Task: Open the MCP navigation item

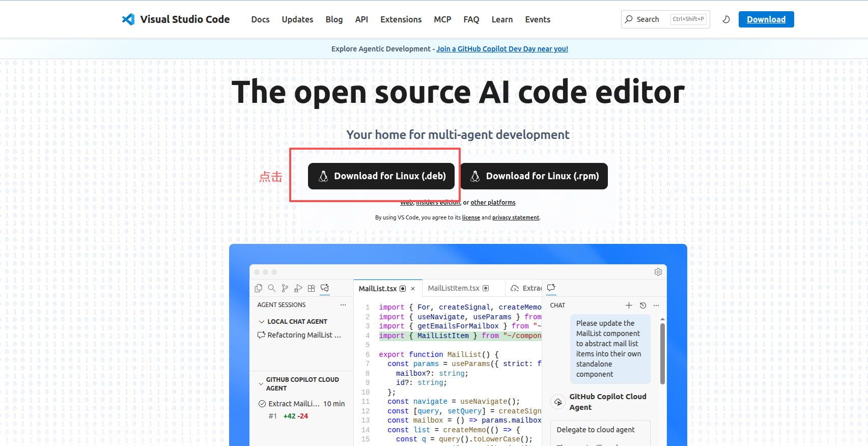Action: click(442, 19)
